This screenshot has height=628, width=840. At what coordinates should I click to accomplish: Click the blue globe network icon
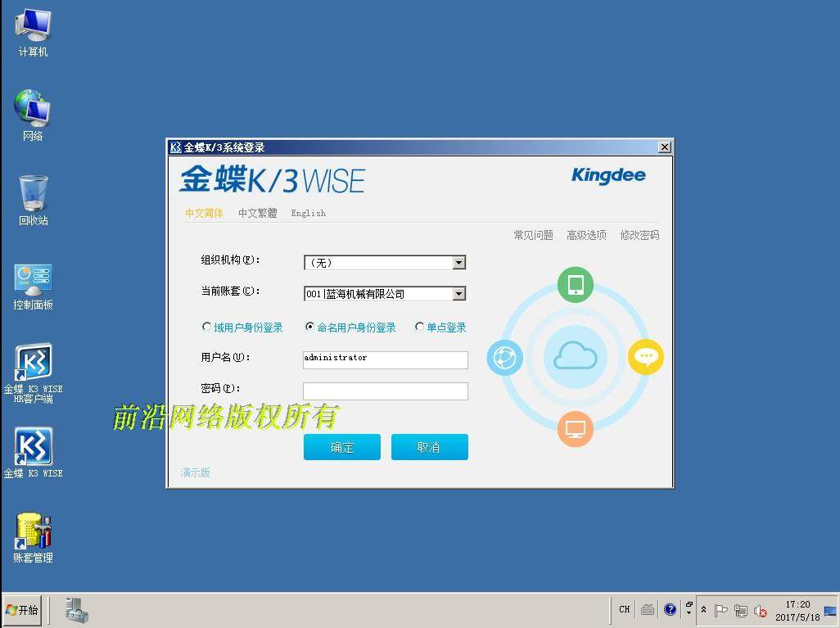[504, 358]
